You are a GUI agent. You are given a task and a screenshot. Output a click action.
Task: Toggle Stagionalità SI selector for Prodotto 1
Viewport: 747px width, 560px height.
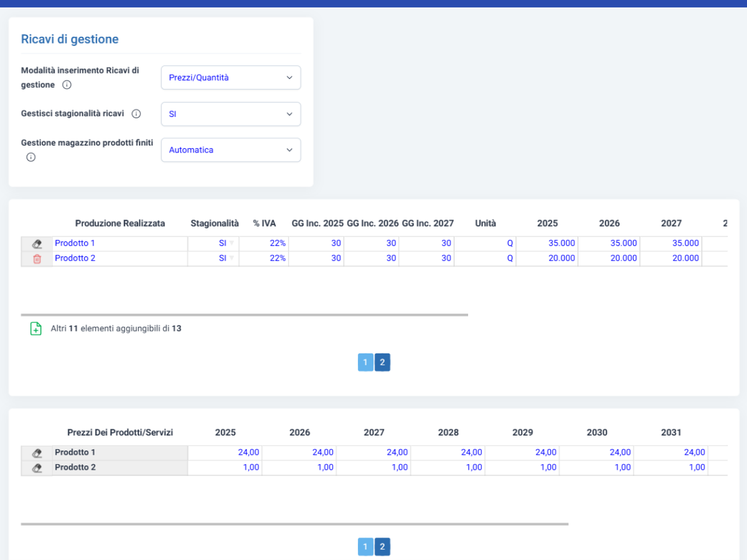214,243
